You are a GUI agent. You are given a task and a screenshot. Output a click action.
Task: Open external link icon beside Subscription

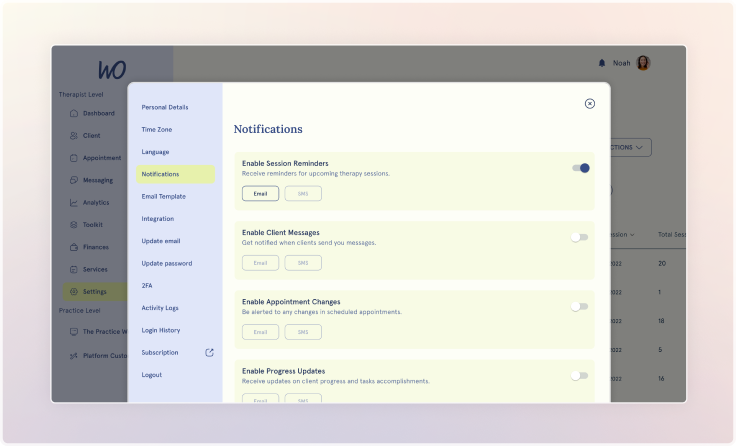(209, 352)
